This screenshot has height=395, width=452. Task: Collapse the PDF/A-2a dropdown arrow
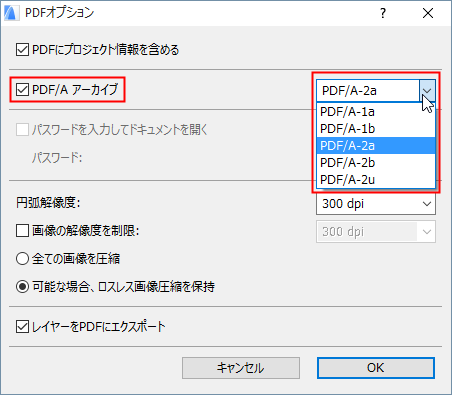pos(427,90)
